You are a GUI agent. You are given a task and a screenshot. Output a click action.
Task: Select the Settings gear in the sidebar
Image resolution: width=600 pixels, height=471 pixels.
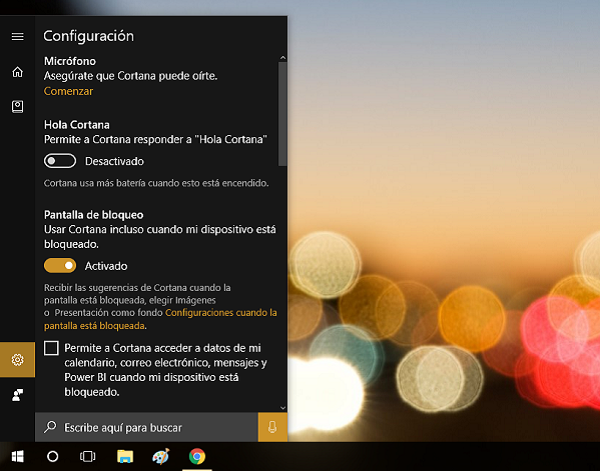17,360
